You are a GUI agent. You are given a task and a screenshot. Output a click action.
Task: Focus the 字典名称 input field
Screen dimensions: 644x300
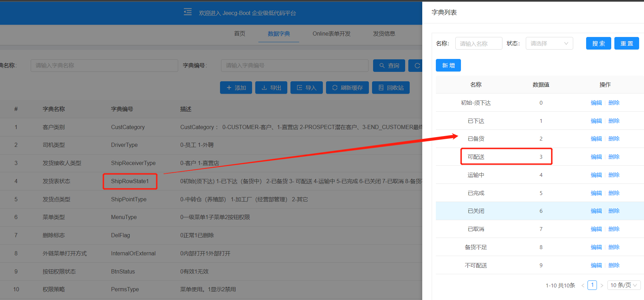[104, 66]
